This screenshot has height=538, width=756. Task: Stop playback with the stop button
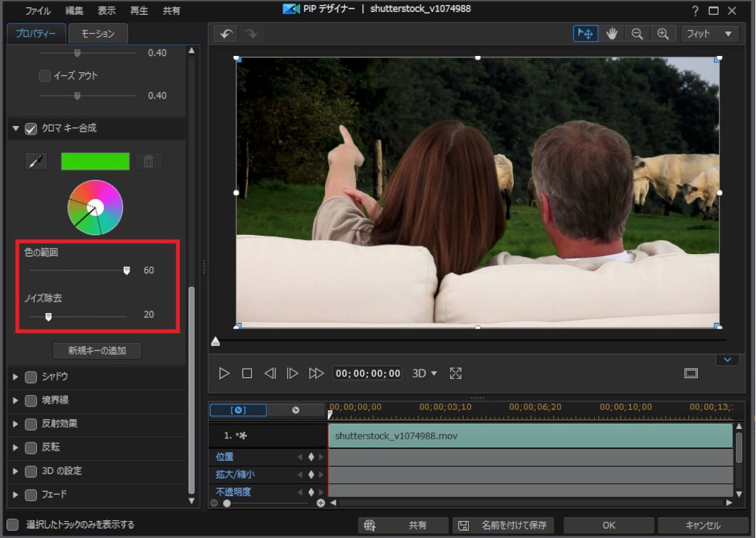247,373
